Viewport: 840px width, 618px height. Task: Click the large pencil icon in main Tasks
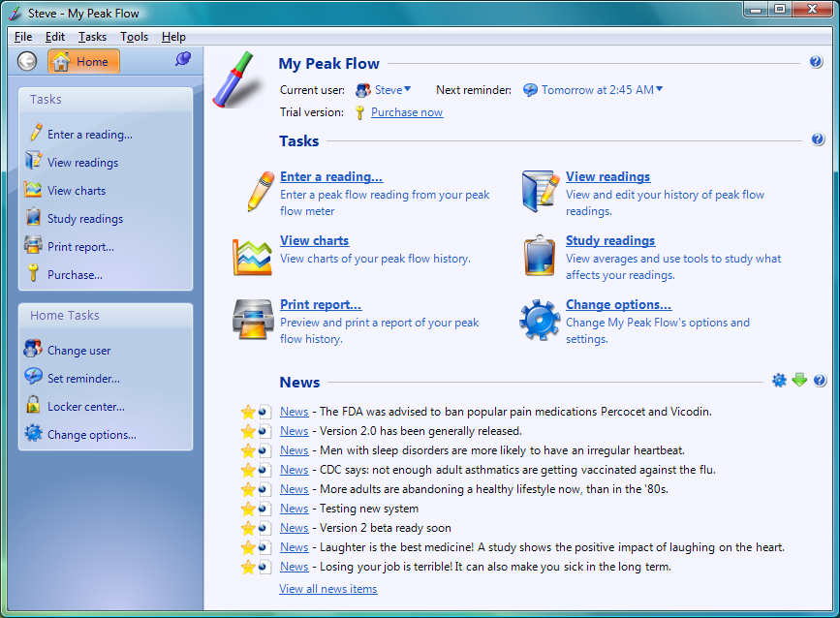click(x=261, y=191)
